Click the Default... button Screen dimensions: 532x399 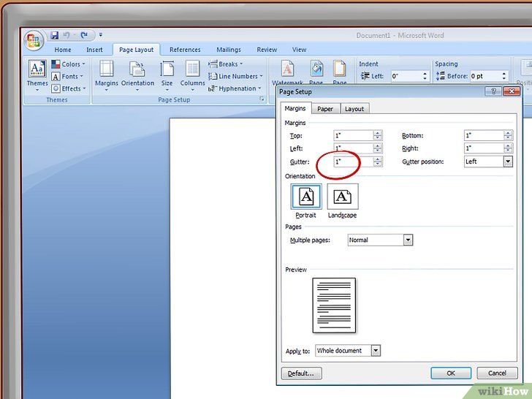point(301,373)
